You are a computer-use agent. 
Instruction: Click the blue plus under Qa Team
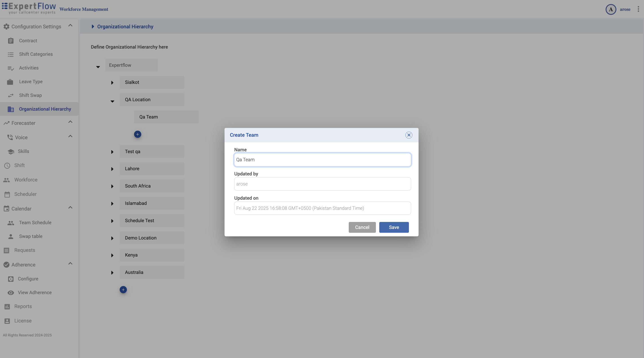[x=137, y=134]
